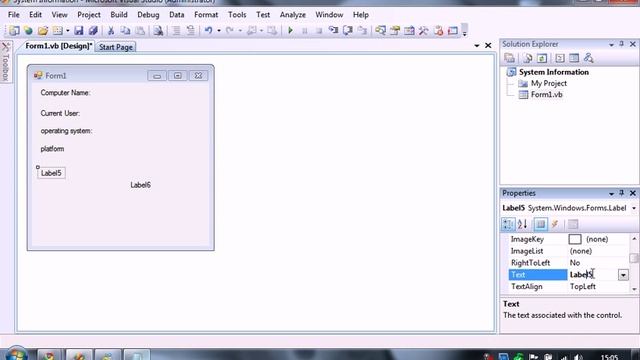Expand the Toolbox side panel tab
Viewport: 640px width, 360px height.
click(x=6, y=62)
